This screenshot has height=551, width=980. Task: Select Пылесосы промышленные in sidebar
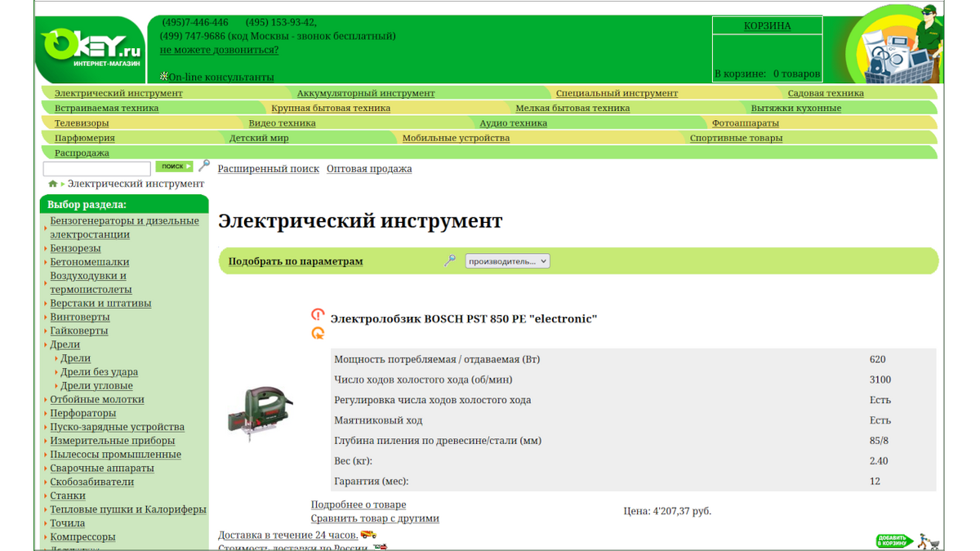(x=116, y=455)
